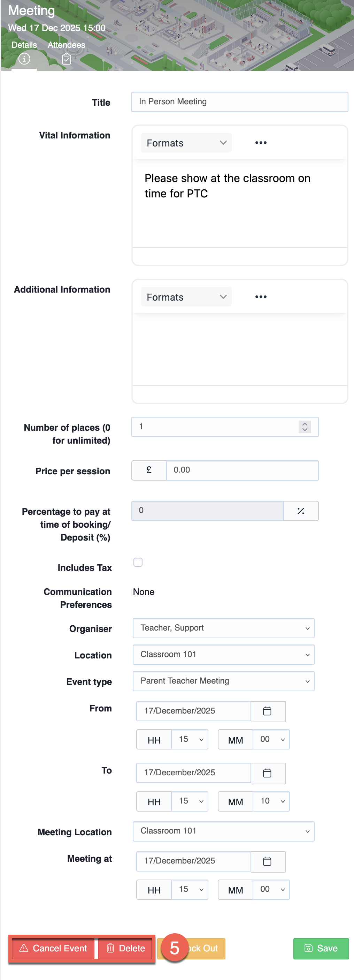Open the To date calendar picker
Image resolution: width=354 pixels, height=980 pixels.
click(x=267, y=773)
